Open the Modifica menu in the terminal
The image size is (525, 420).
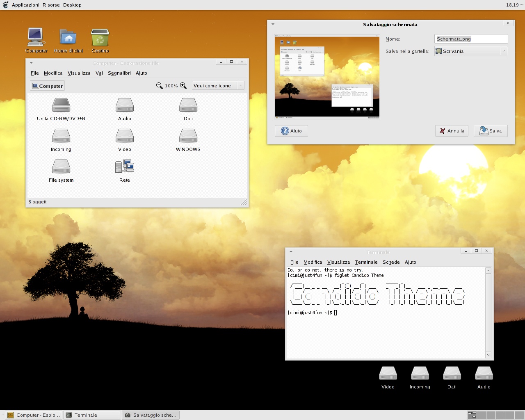[313, 262]
